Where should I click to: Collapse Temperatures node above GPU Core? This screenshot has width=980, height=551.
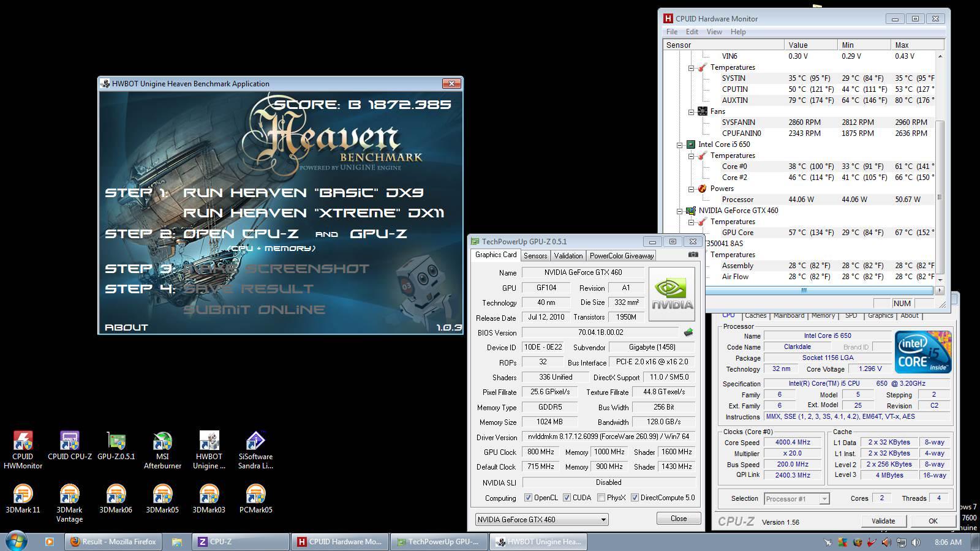coord(691,222)
